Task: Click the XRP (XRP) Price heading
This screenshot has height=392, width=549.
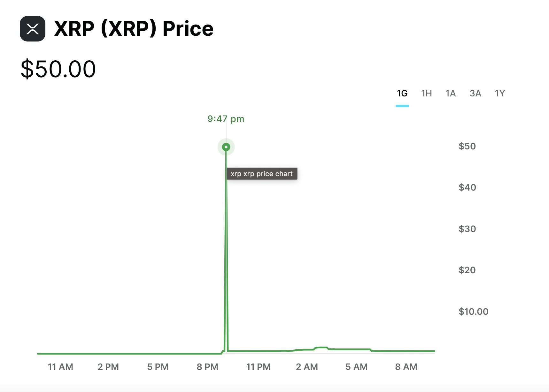Action: tap(134, 29)
